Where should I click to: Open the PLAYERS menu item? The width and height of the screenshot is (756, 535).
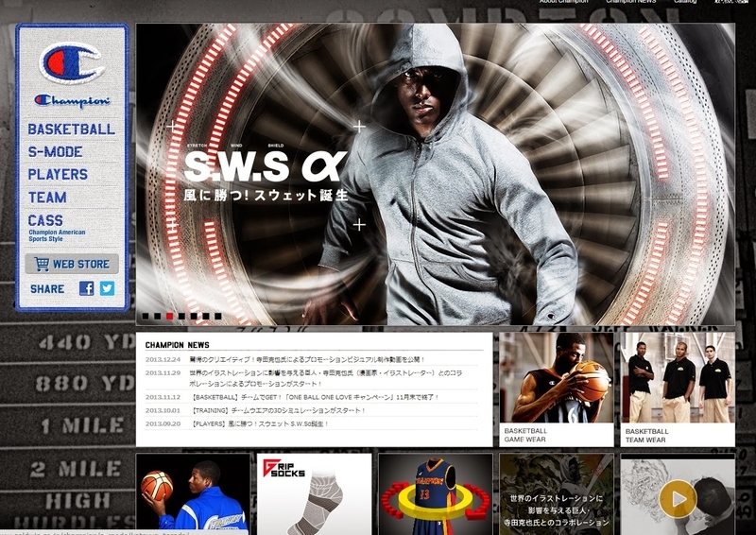click(58, 174)
